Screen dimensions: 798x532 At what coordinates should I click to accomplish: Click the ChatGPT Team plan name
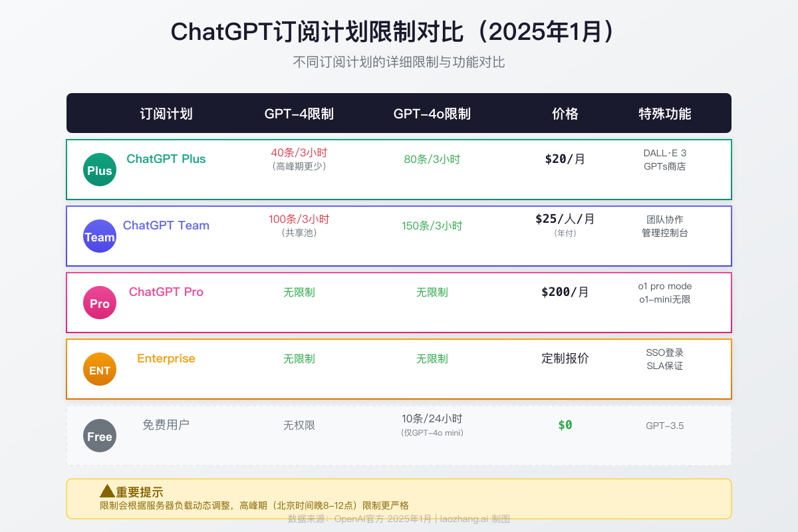[166, 225]
